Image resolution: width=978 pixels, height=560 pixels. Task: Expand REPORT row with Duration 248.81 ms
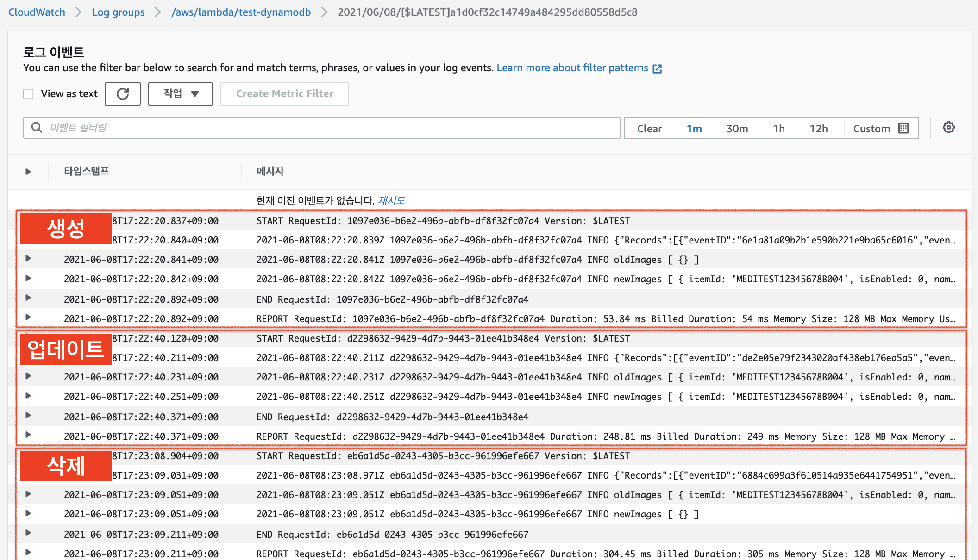click(x=28, y=435)
